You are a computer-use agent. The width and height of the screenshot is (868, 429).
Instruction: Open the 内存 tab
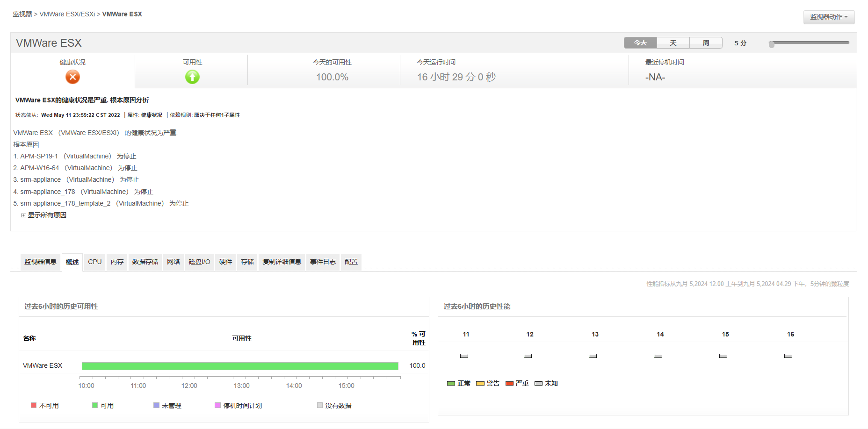coord(117,262)
